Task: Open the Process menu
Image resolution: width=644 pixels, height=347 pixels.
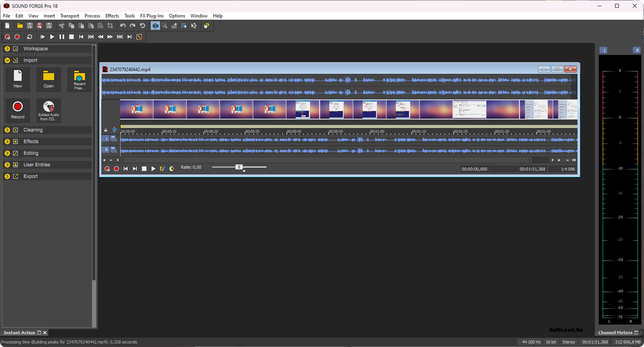Action: (92, 16)
